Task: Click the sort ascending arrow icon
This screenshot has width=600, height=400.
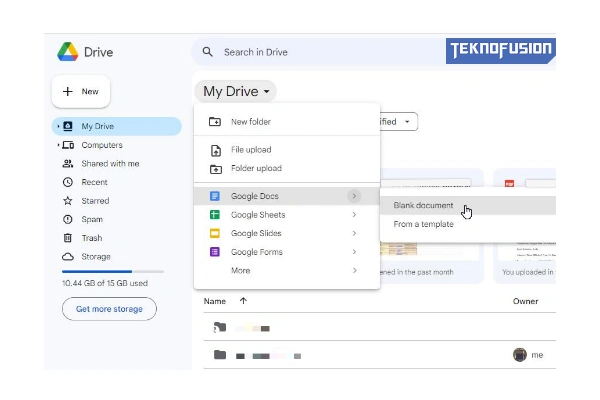Action: [x=243, y=301]
